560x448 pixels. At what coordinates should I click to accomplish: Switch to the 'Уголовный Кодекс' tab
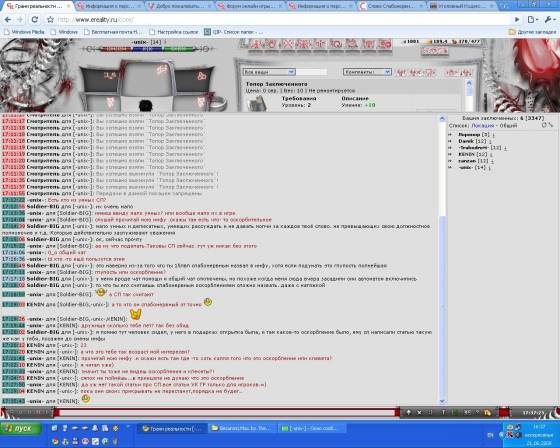coord(463,6)
